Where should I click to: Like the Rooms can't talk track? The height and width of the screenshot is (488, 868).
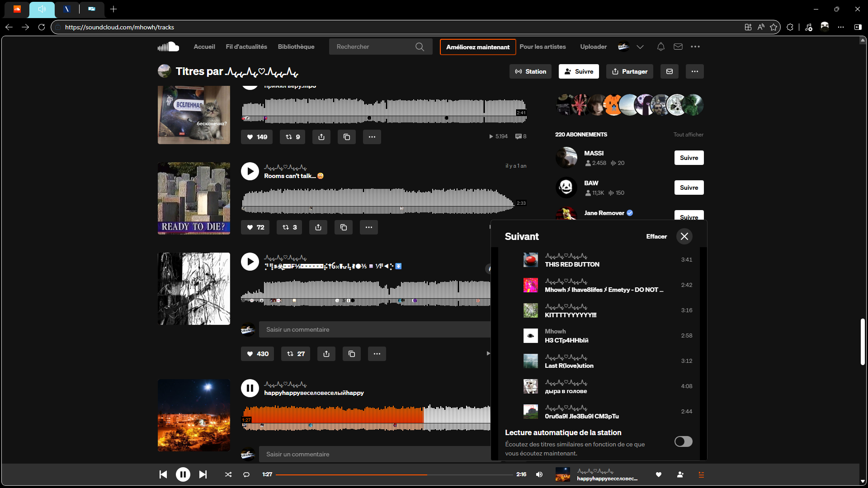[x=255, y=227]
